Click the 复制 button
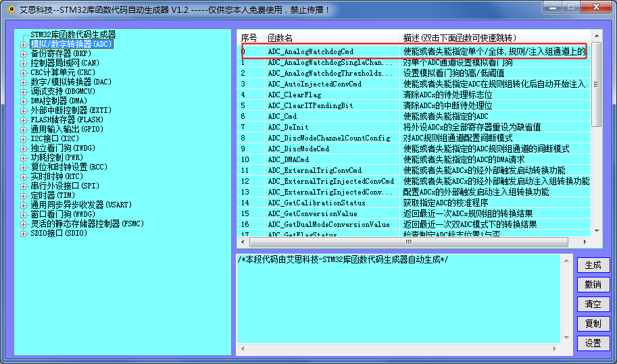 pos(593,324)
